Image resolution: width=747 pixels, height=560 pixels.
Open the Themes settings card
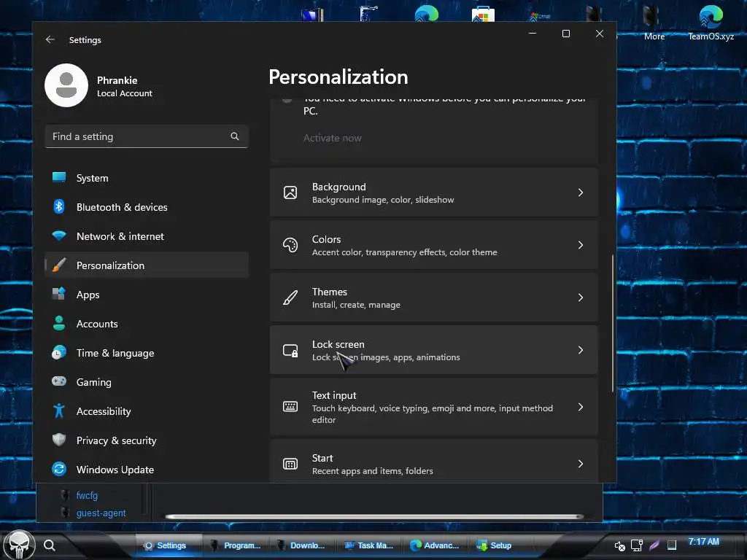[x=433, y=297]
